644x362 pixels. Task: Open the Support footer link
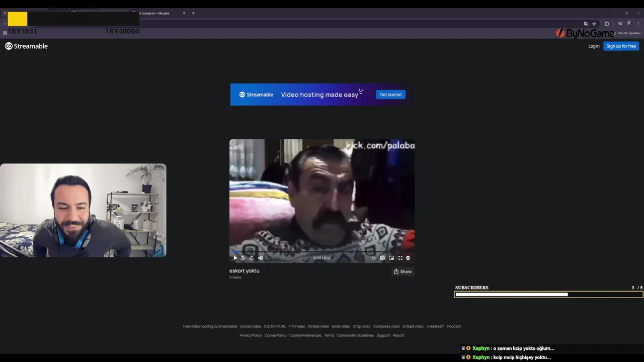[x=383, y=335]
